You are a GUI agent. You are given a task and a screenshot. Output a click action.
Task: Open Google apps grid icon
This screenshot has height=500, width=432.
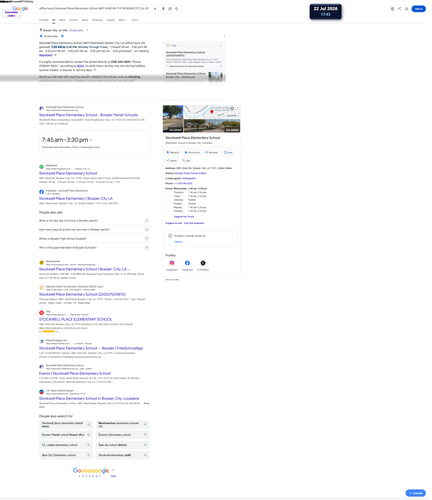(407, 9)
